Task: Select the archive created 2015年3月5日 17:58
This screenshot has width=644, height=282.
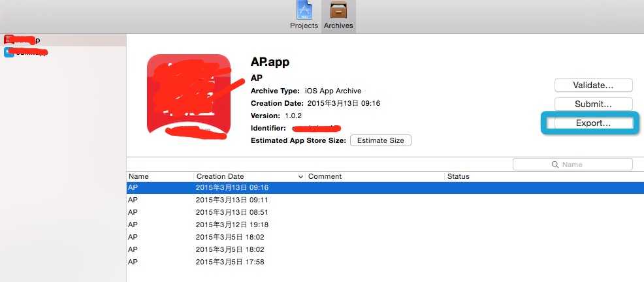Action: 385,262
